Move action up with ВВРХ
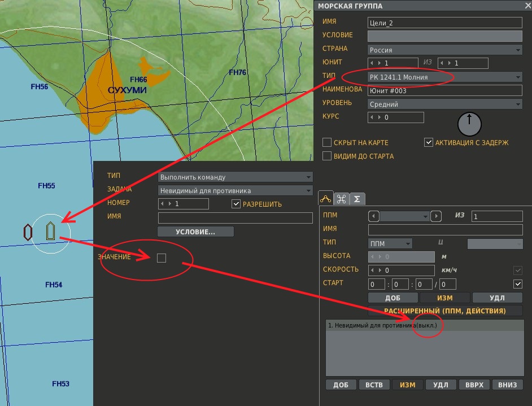532x406 pixels. point(474,385)
